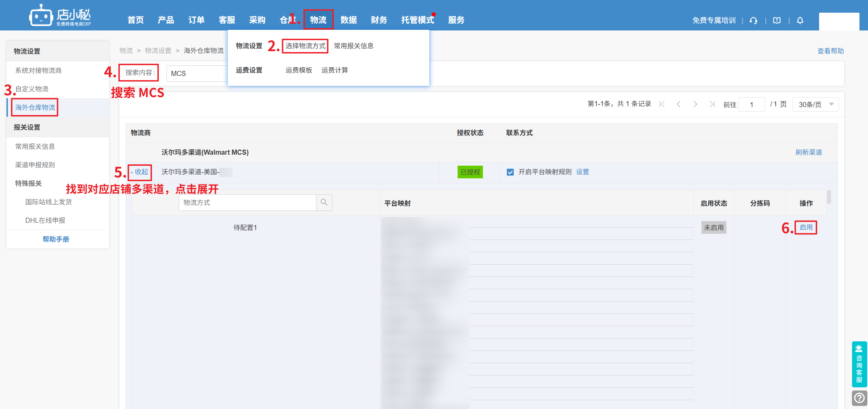Open the 运费模板 menu entry
Image resolution: width=868 pixels, height=409 pixels.
tap(299, 70)
